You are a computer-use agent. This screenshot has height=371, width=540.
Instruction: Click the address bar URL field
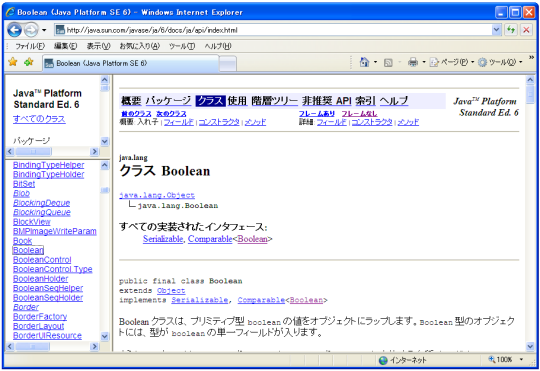point(273,30)
